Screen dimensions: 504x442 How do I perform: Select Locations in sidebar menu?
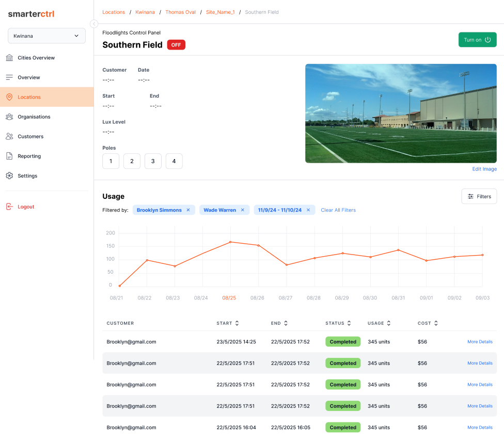[46, 97]
